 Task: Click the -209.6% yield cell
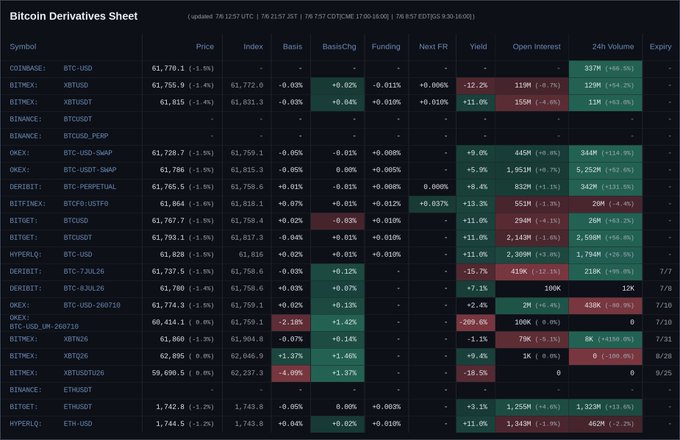pos(475,322)
